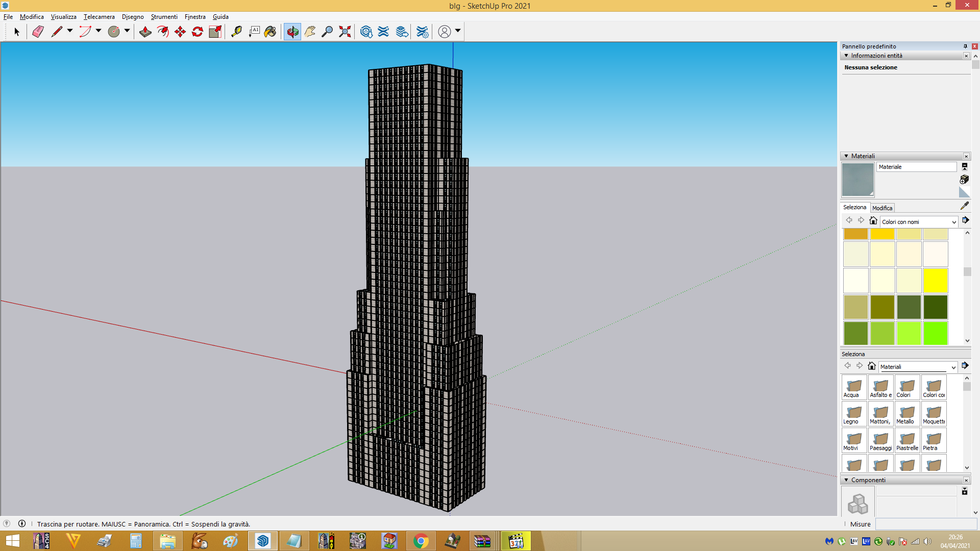Select the Pan hand tool
This screenshot has width=980, height=551.
click(310, 32)
